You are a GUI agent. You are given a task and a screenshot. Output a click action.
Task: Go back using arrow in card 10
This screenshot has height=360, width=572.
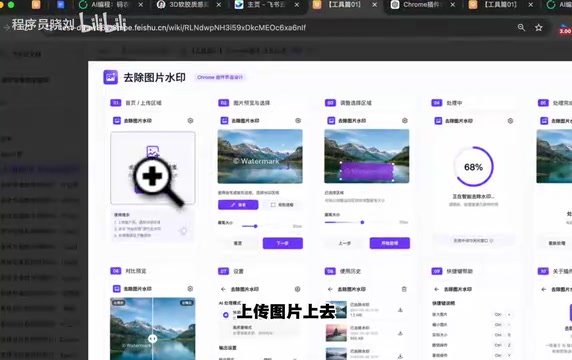(544, 289)
